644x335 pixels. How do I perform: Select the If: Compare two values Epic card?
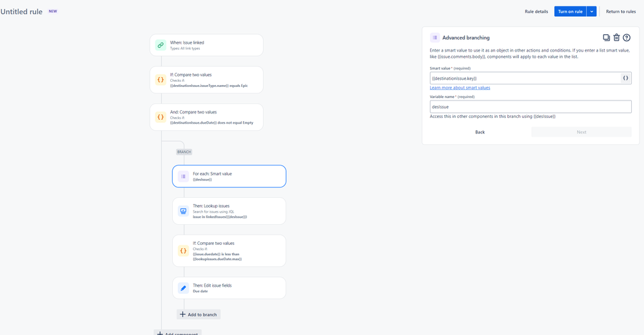(206, 80)
